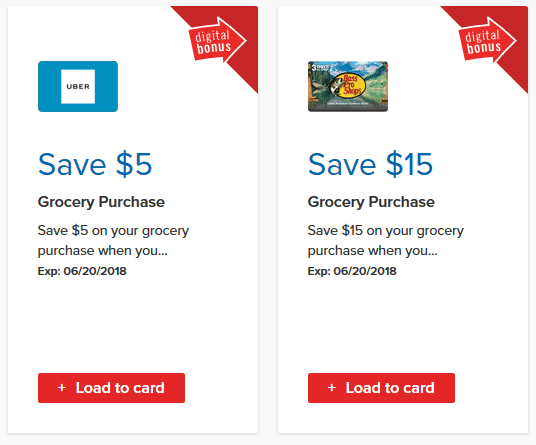Image resolution: width=536 pixels, height=445 pixels.
Task: Click the digital bonus badge on Uber coupon
Action: (x=217, y=40)
